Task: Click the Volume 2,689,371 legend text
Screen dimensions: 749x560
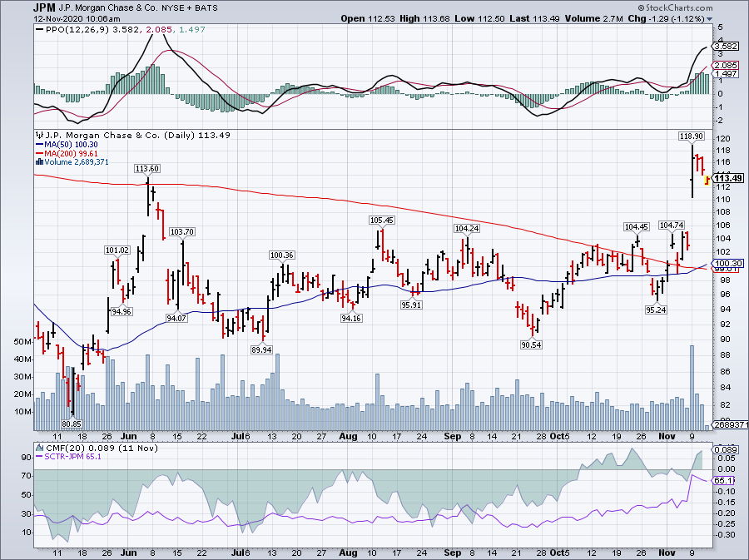Action: point(77,161)
